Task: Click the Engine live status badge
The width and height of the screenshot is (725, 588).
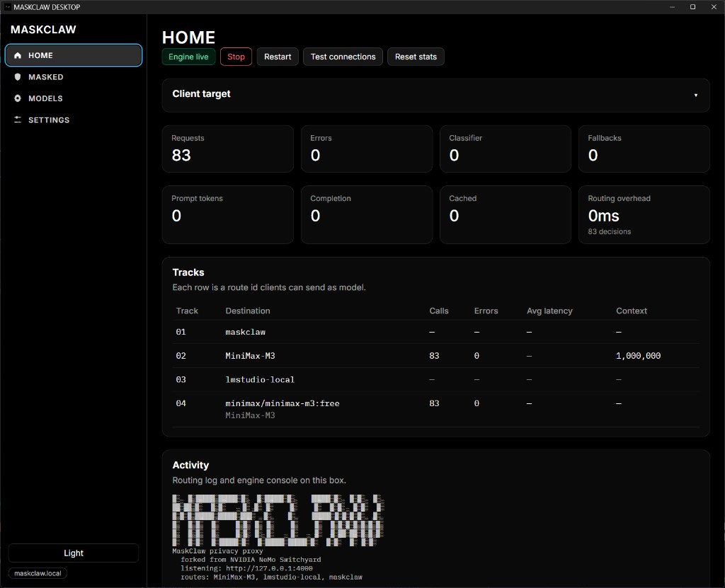Action: click(188, 57)
